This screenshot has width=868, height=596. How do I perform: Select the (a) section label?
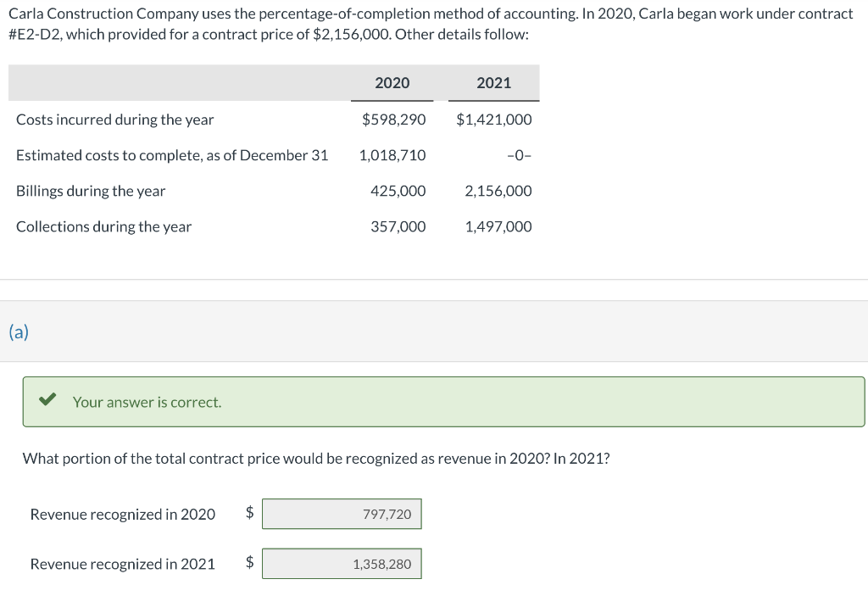[x=19, y=331]
